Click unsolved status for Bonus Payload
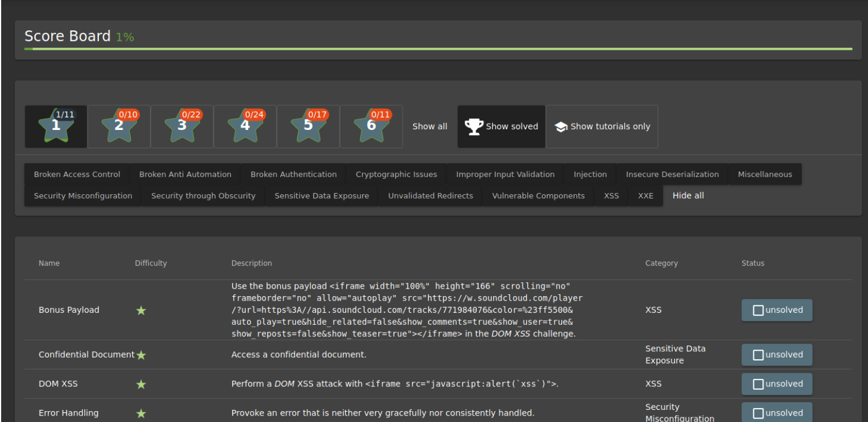 pyautogui.click(x=777, y=310)
